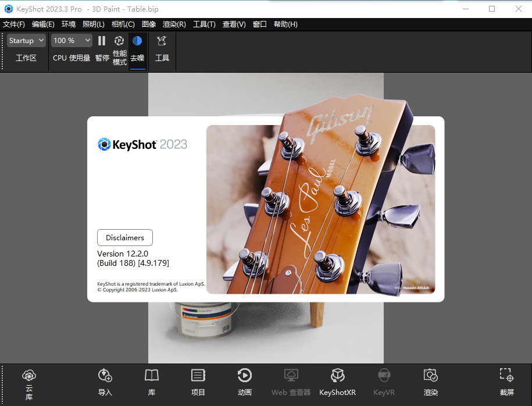Minimize the KeyShot window

point(466,9)
